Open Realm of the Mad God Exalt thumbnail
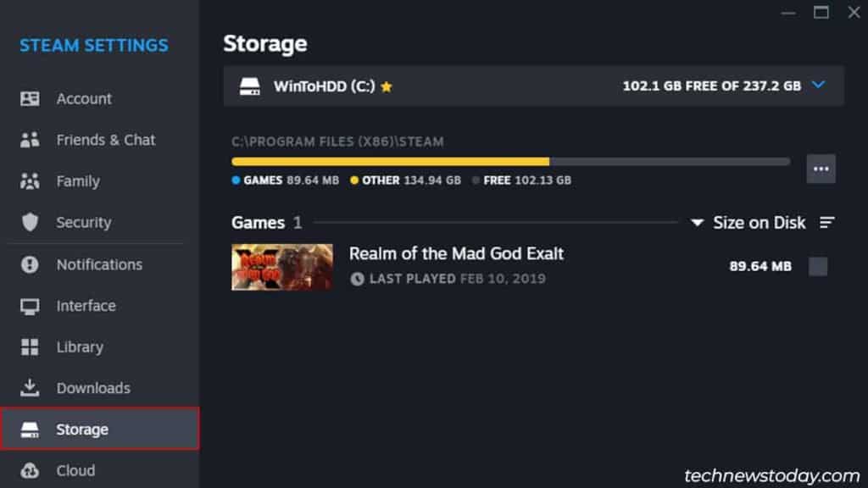Image resolution: width=868 pixels, height=488 pixels. (x=281, y=266)
